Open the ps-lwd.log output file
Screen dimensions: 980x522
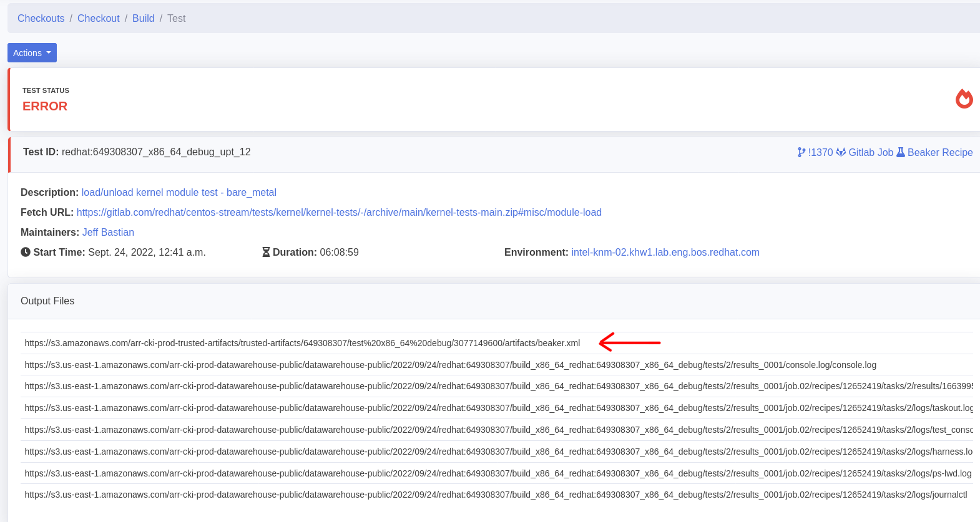[497, 473]
